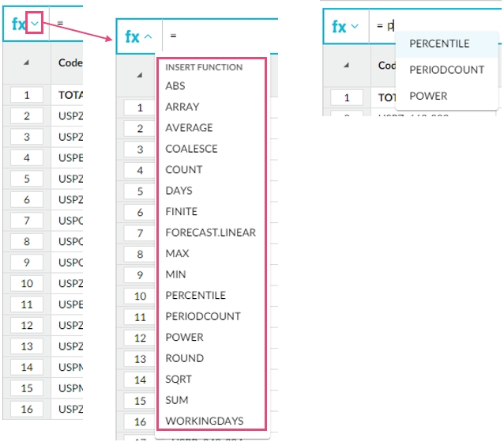Click the fx icon in the right panel
The image size is (504, 442).
coord(339,26)
